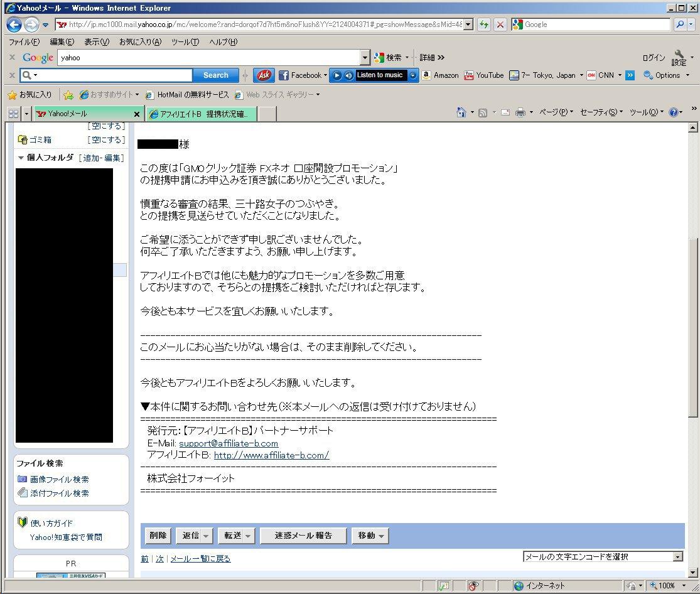This screenshot has width=700, height=594.
Task: Stop loading with the red X icon
Action: 500,24
